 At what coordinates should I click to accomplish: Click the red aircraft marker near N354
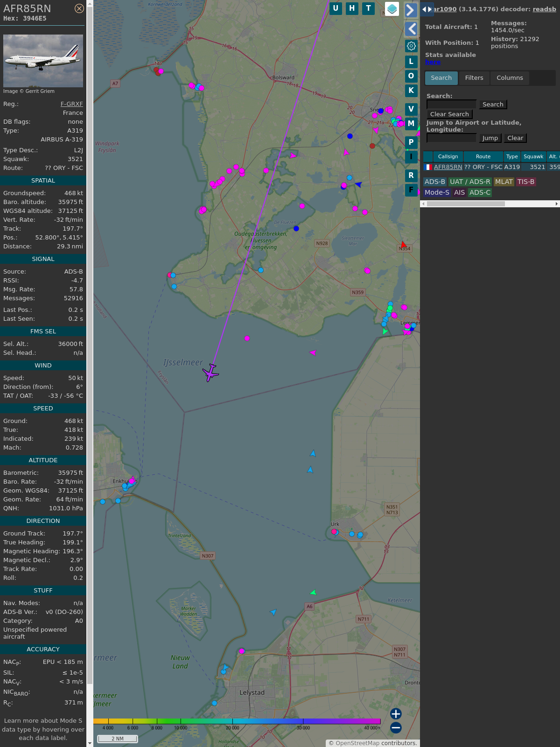(x=404, y=244)
